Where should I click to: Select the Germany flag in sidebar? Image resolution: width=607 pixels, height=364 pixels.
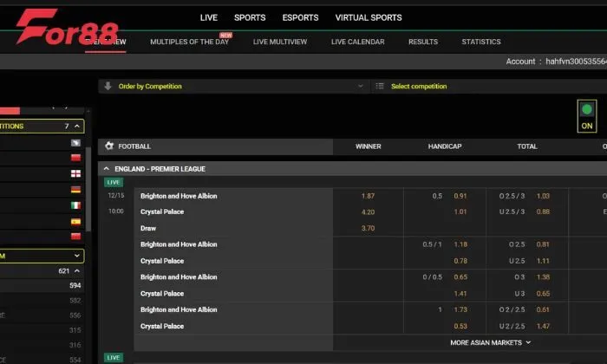[x=75, y=189]
